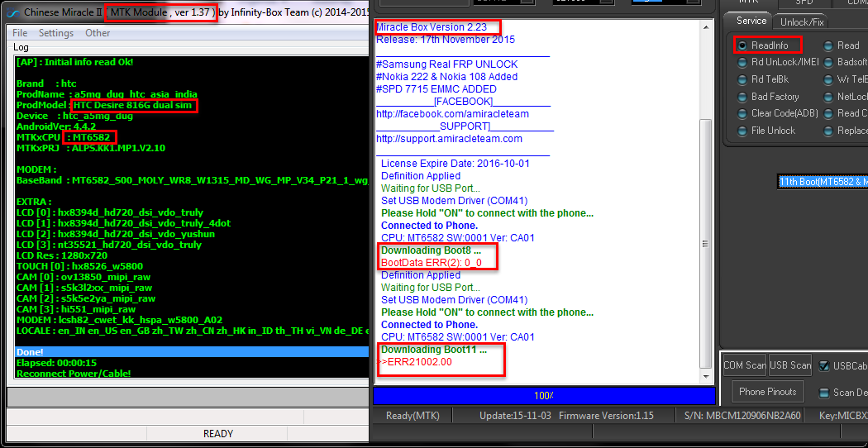This screenshot has height=448, width=868.
Task: Click the Release: 17th November 2015 line
Action: coord(445,40)
